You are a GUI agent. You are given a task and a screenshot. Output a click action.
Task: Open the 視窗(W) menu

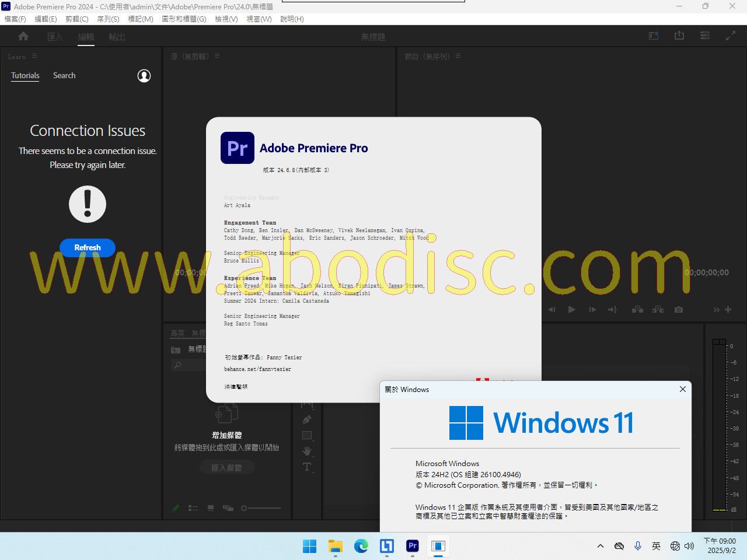pos(259,19)
